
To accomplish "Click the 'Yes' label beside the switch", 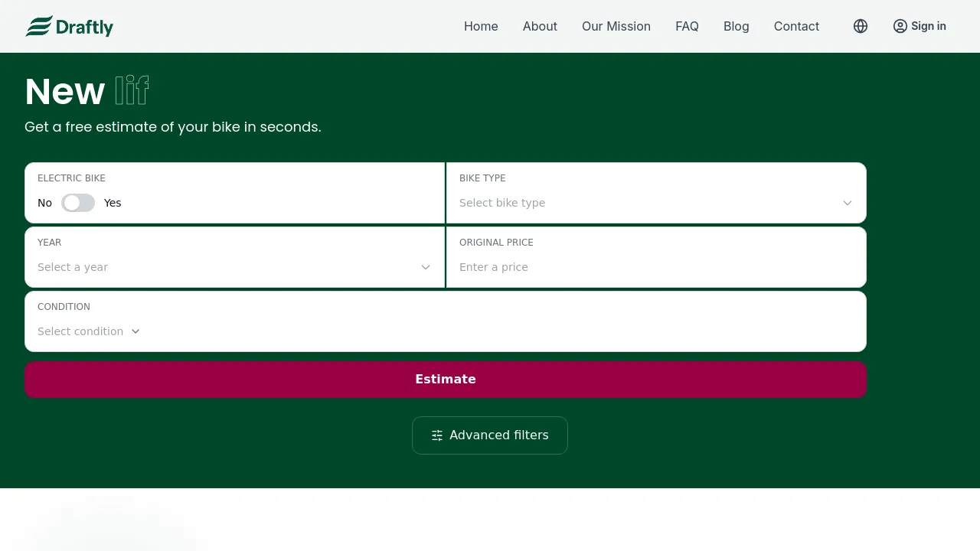I will pyautogui.click(x=113, y=203).
